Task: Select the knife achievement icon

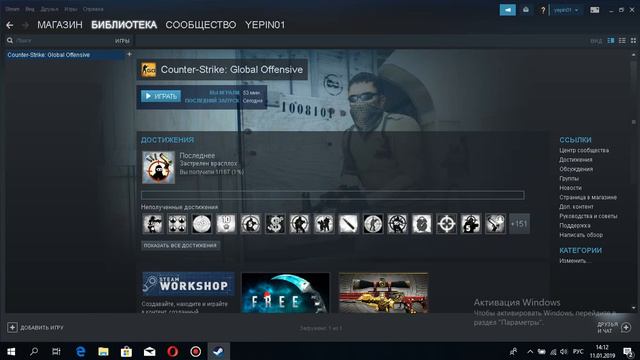Action: 349,224
